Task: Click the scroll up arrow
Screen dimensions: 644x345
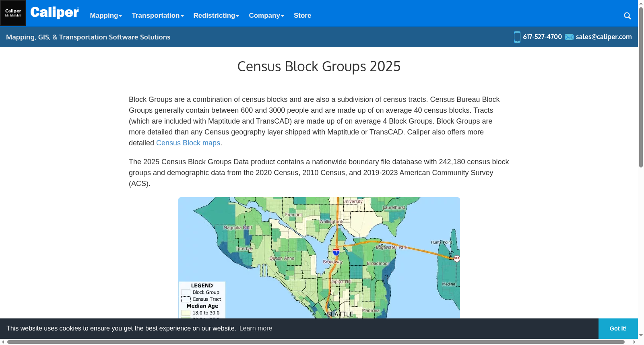Action: click(641, 3)
